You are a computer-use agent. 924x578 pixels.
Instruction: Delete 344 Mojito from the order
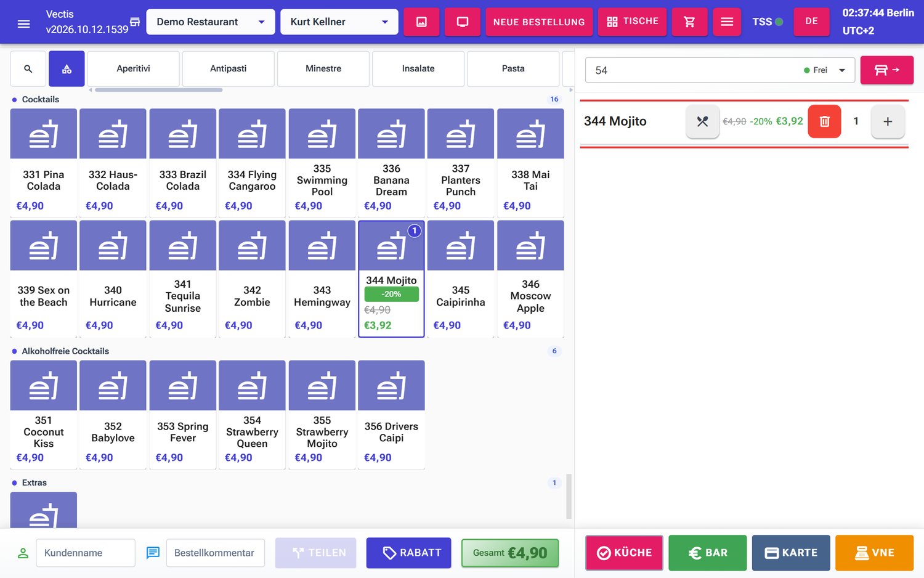(824, 121)
